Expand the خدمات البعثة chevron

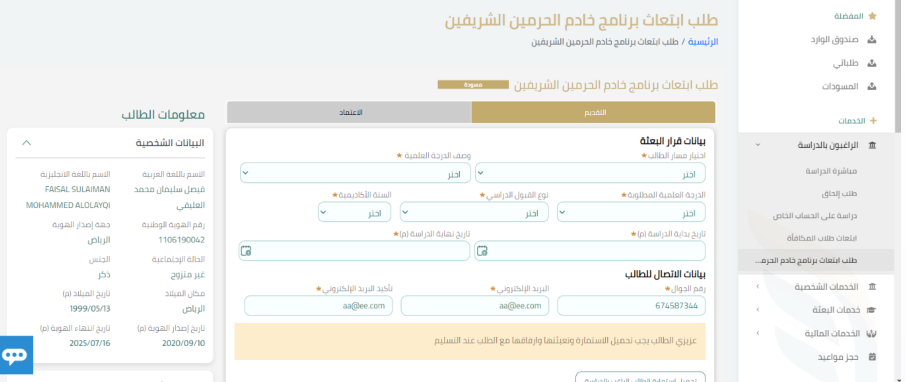[x=758, y=310]
